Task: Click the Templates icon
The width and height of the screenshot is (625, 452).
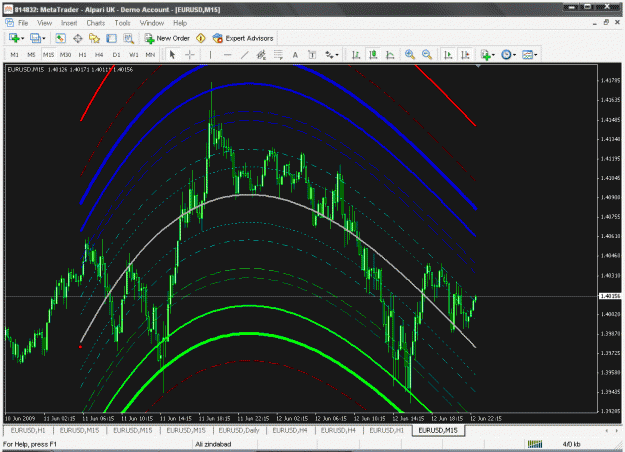Action: tap(527, 55)
